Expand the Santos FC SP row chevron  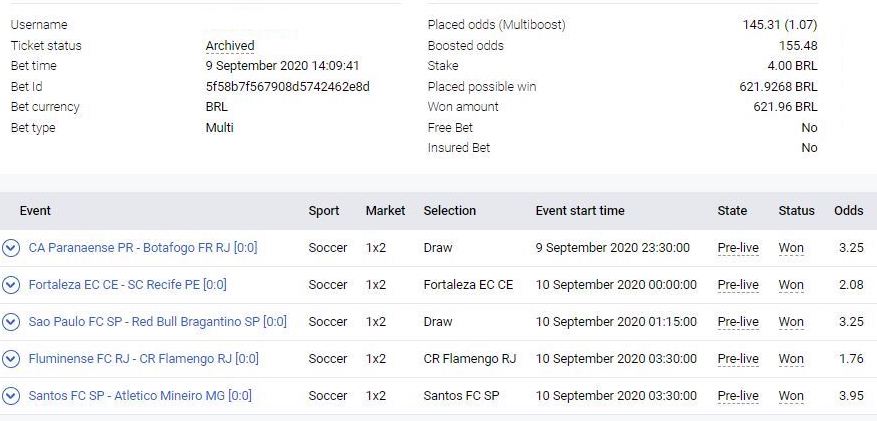(11, 396)
